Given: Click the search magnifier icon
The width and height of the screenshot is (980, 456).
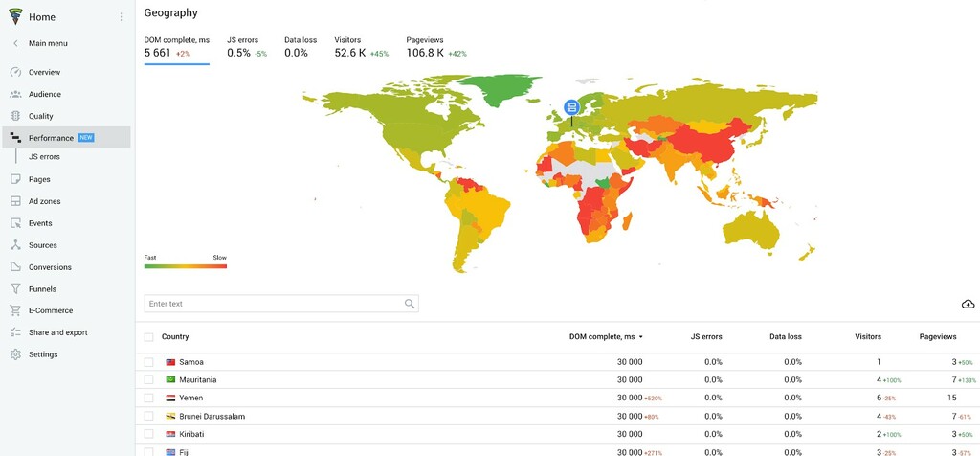Looking at the screenshot, I should pos(410,304).
